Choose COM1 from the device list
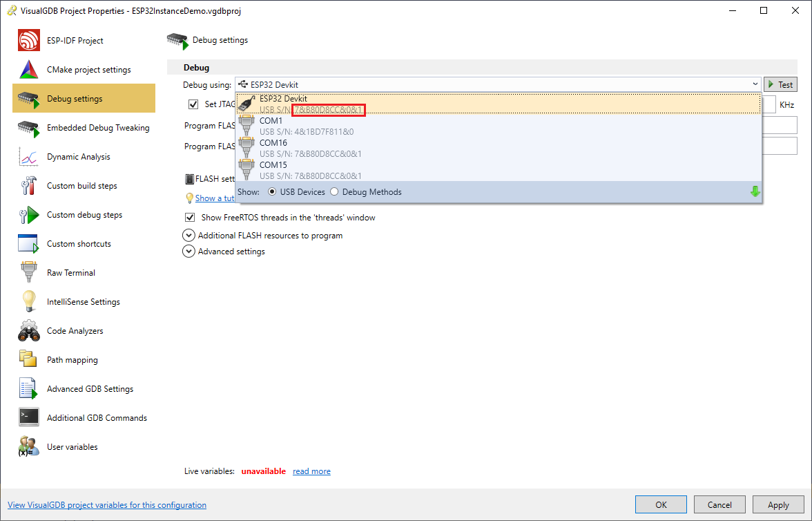 (x=499, y=126)
